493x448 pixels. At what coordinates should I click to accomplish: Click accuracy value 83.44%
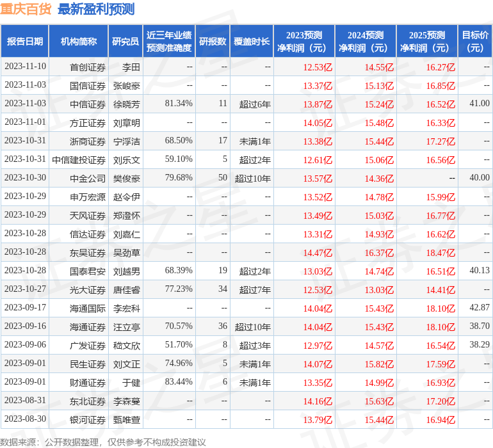click(179, 381)
